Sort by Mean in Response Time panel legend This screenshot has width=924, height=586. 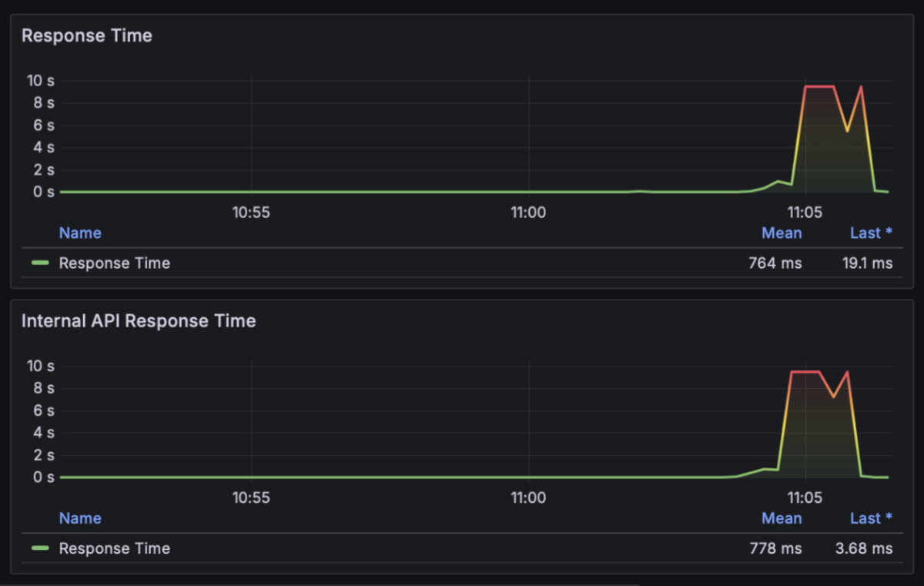pos(782,233)
